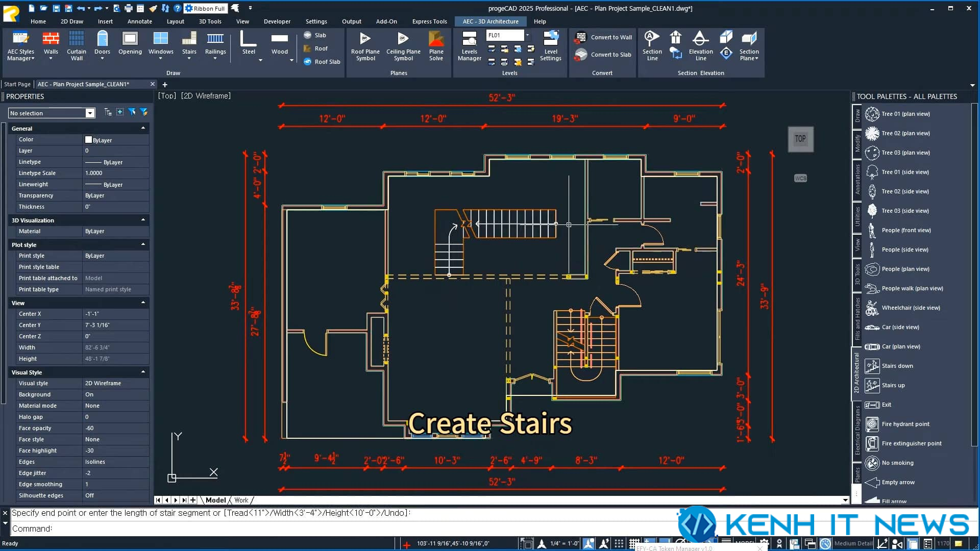The width and height of the screenshot is (980, 551).
Task: Draw an Elevation Line
Action: pyautogui.click(x=701, y=46)
